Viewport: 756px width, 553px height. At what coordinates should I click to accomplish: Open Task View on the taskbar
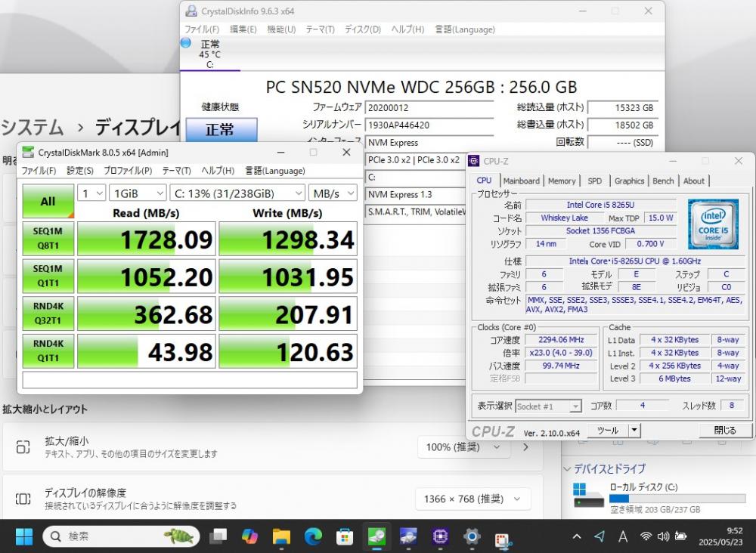click(218, 536)
